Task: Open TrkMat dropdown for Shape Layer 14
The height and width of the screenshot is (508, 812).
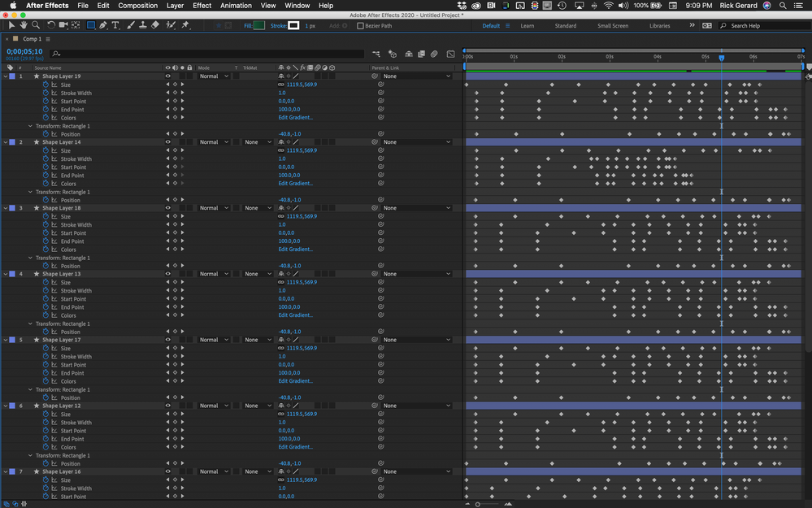Action: tap(258, 142)
